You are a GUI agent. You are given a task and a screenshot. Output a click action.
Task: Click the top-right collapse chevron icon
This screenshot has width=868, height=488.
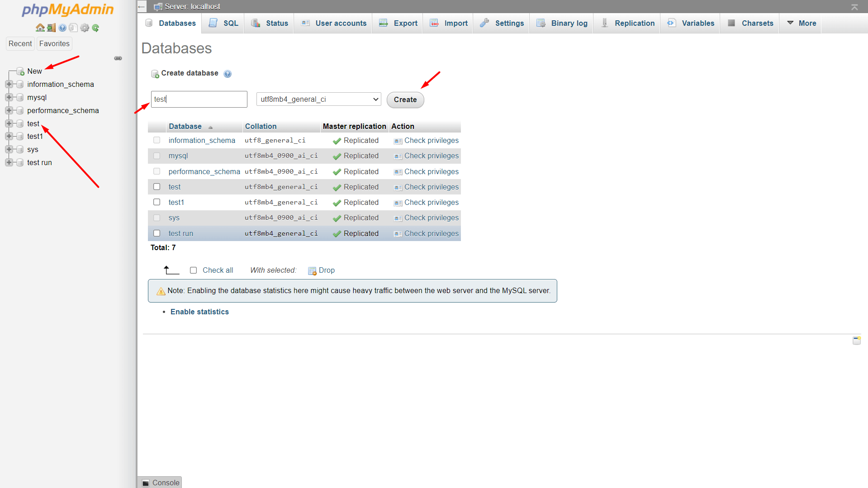tap(854, 7)
